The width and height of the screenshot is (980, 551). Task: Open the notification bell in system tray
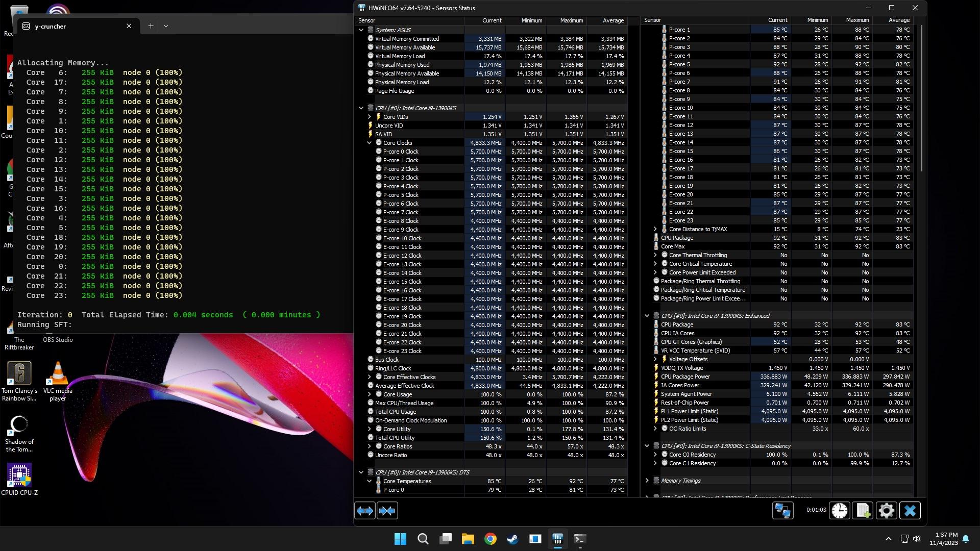[966, 539]
